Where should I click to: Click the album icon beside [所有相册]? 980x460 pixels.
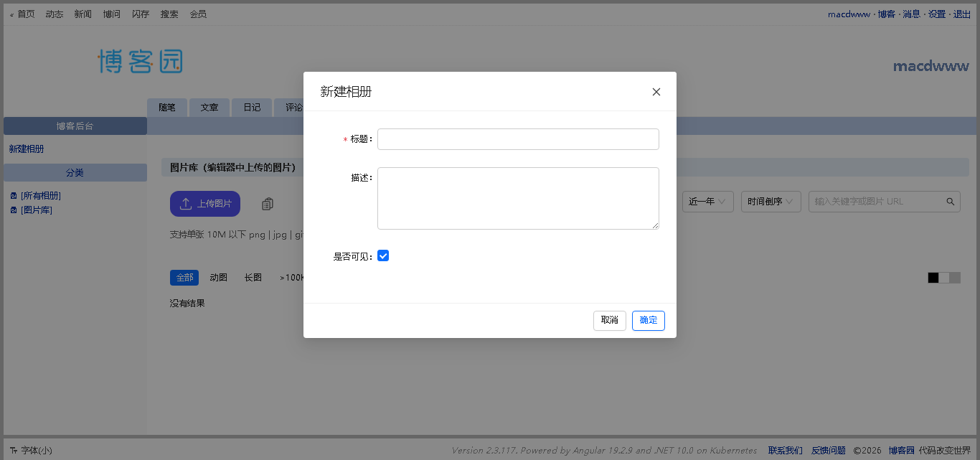click(14, 196)
